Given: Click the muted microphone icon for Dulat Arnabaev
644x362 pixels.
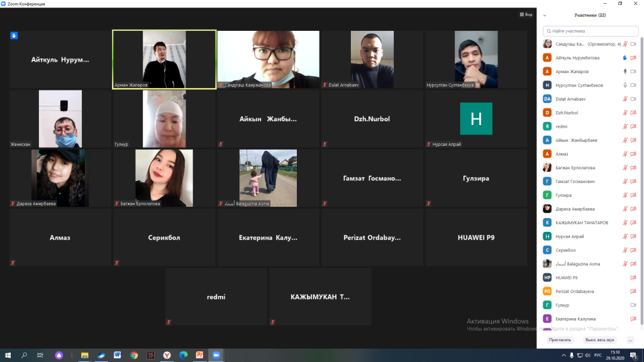Looking at the screenshot, I should click(625, 99).
